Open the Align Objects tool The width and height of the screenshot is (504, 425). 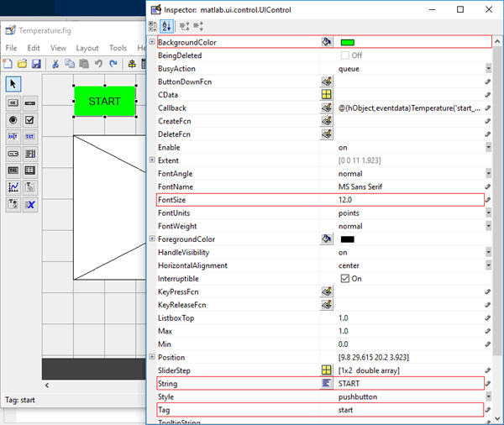pos(132,64)
